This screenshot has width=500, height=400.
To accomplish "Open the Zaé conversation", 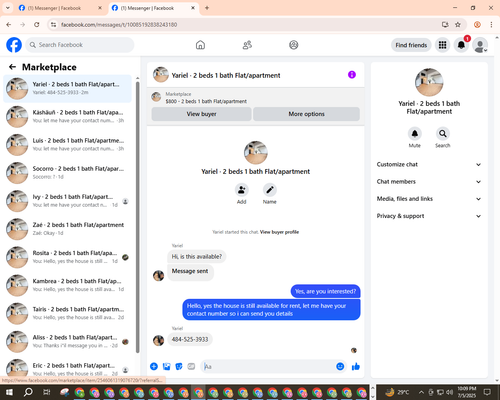I will [x=67, y=229].
